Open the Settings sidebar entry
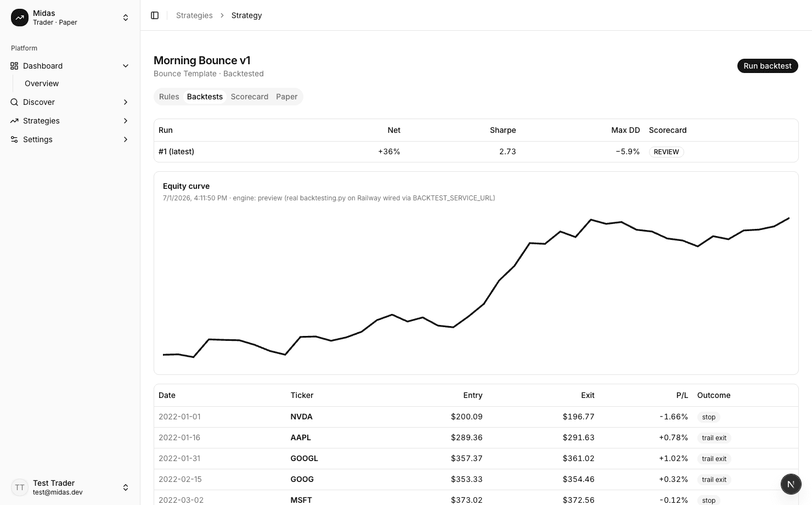Image resolution: width=812 pixels, height=505 pixels. [x=70, y=139]
